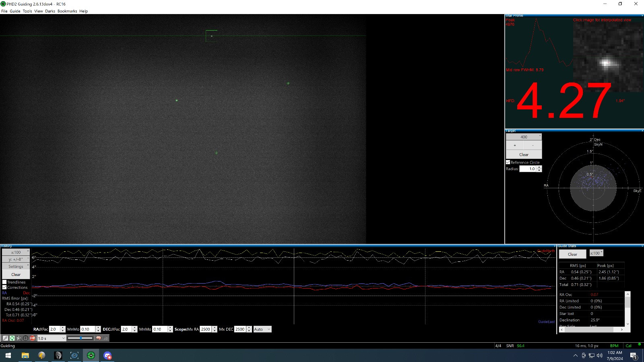Open advanced settings brain icon
Image resolution: width=644 pixels, height=362 pixels.
tap(98, 338)
